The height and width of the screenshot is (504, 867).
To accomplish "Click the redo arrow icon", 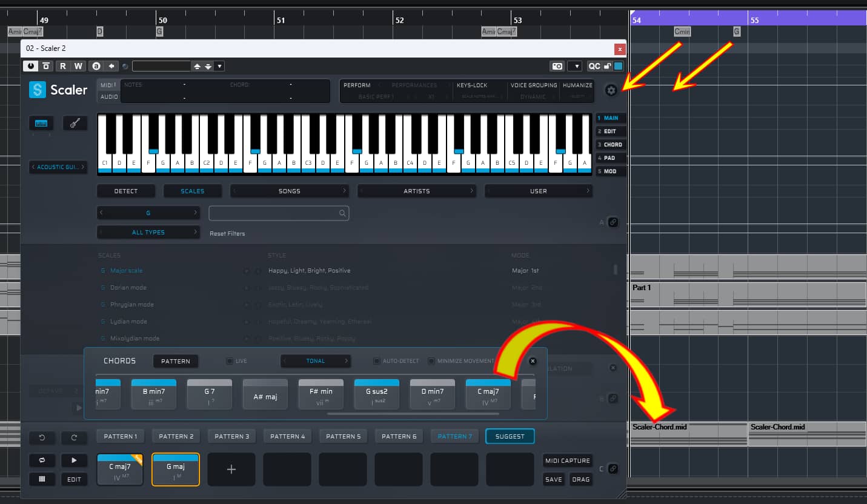I will point(74,437).
